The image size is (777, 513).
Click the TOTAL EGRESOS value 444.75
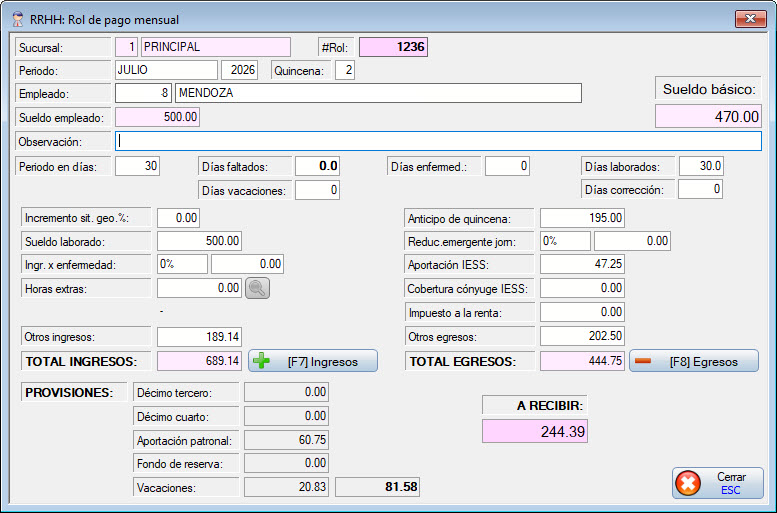[582, 361]
